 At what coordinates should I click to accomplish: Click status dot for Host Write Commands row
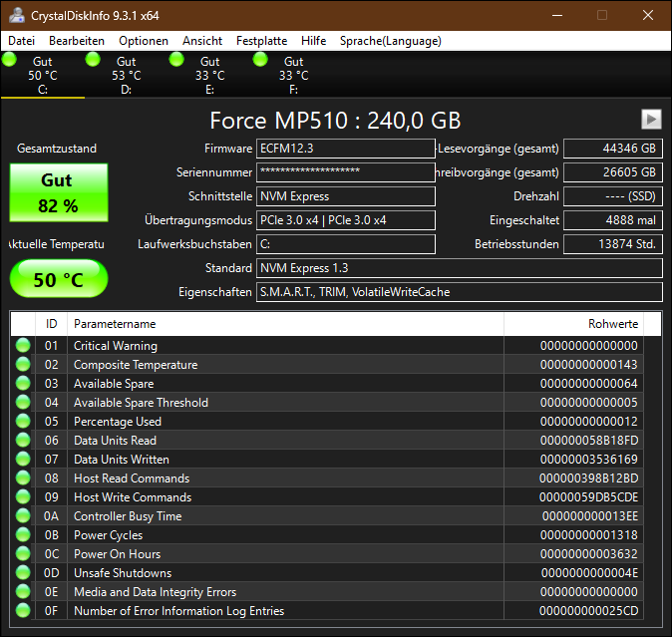pyautogui.click(x=23, y=496)
